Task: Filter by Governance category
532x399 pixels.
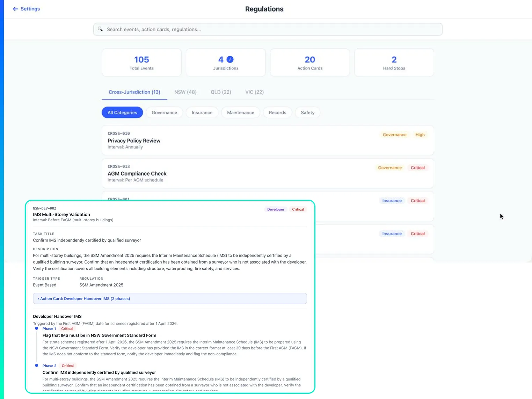Action: [164, 112]
